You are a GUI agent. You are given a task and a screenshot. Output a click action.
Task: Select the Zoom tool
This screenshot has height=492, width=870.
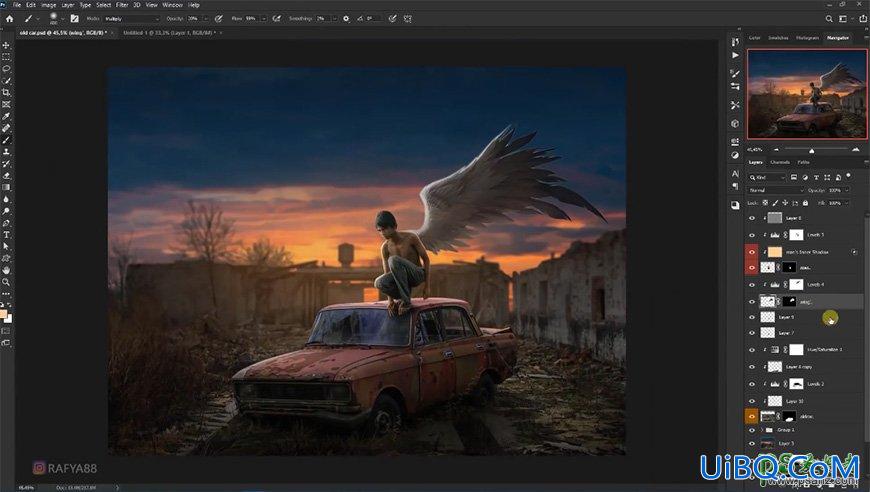(6, 282)
